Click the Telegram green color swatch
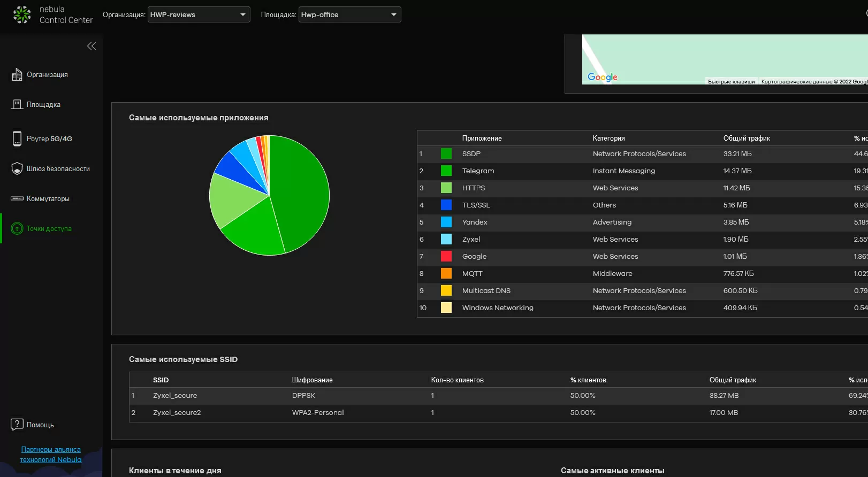 tap(446, 171)
